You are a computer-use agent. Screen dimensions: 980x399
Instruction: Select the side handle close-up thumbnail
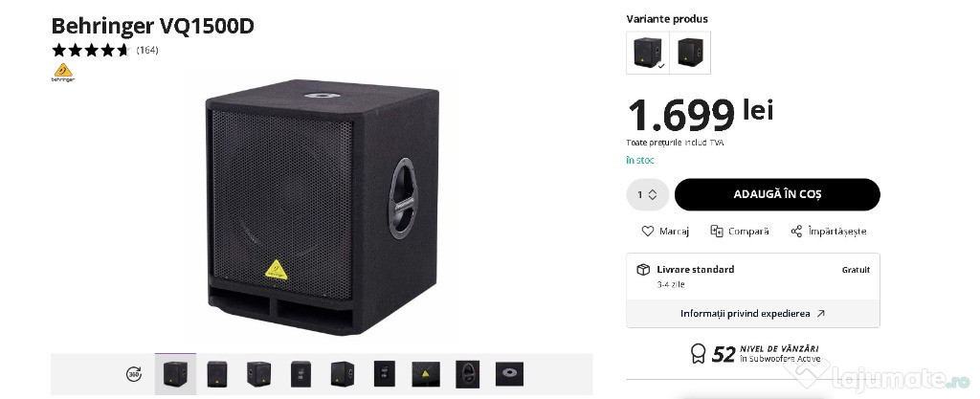pos(467,374)
